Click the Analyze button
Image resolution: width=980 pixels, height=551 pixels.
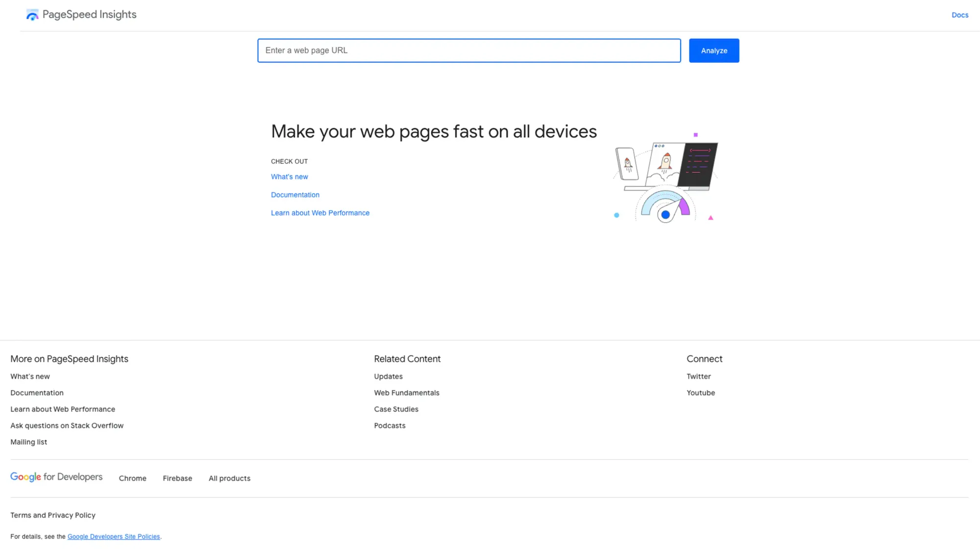(713, 50)
